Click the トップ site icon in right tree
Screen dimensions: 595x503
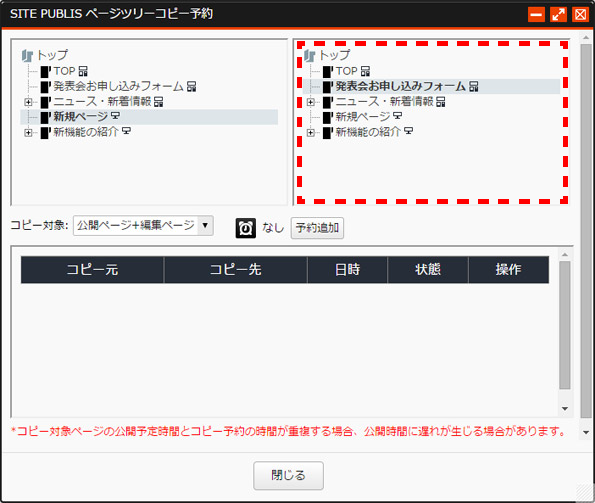click(309, 56)
